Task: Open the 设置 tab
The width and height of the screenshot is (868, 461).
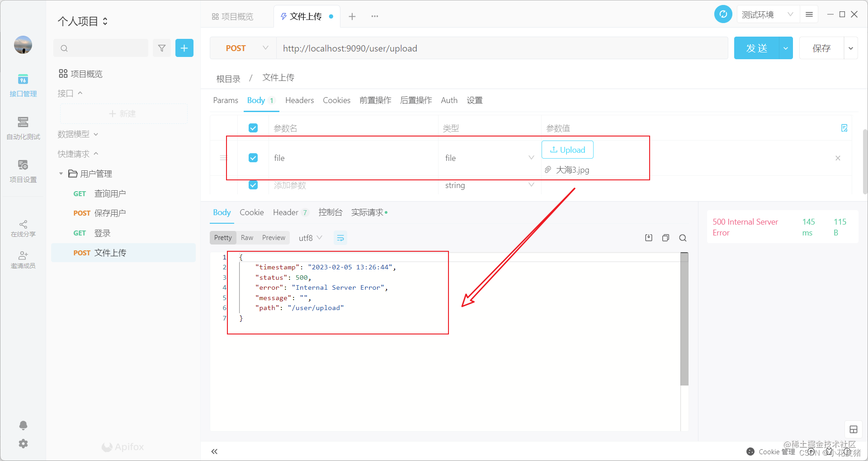Action: (x=475, y=100)
